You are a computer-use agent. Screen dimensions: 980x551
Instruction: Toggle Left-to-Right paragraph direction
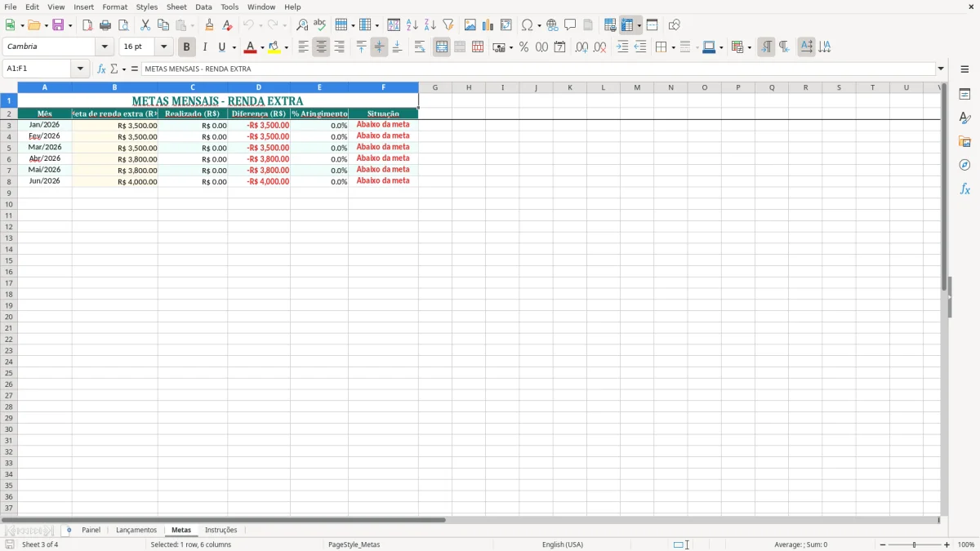coord(765,47)
